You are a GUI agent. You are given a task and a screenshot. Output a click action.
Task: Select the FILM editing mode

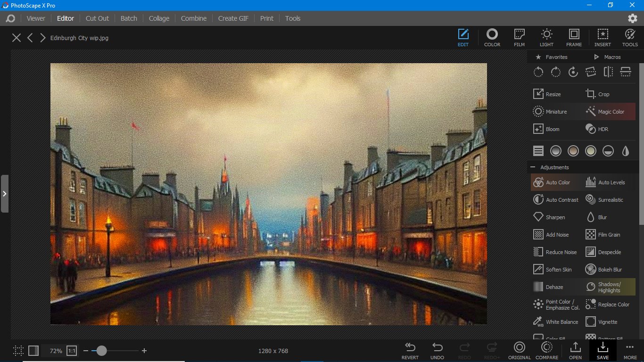[x=519, y=38]
